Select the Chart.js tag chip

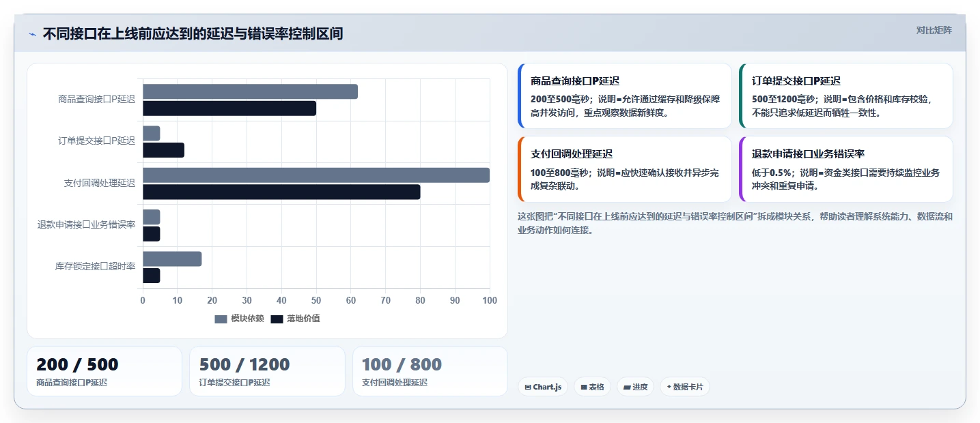[543, 387]
